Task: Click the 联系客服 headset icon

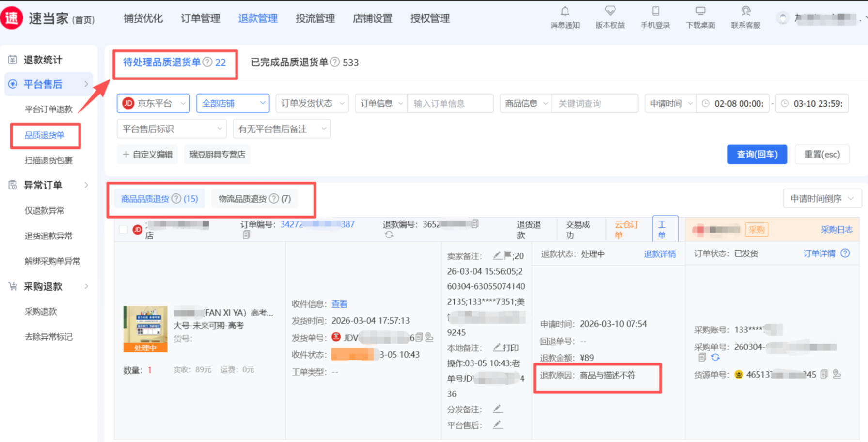Action: (745, 12)
